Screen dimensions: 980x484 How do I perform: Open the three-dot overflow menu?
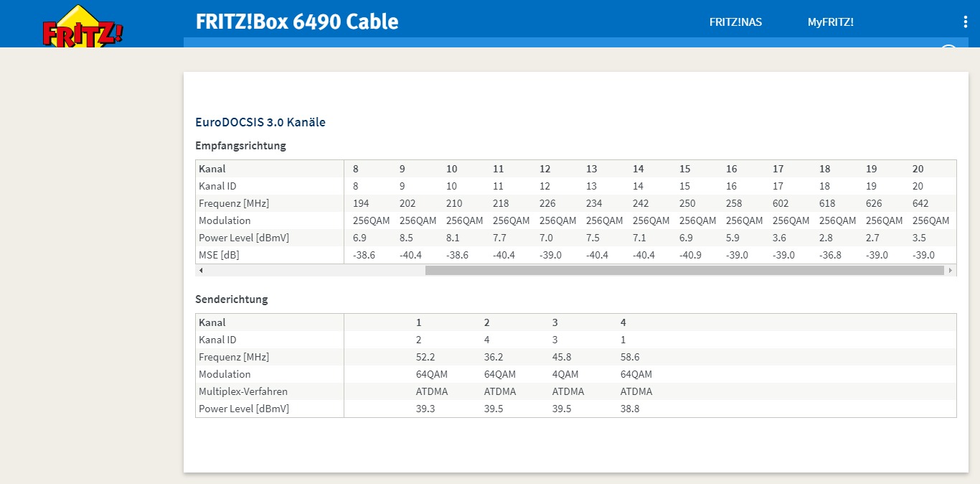965,22
